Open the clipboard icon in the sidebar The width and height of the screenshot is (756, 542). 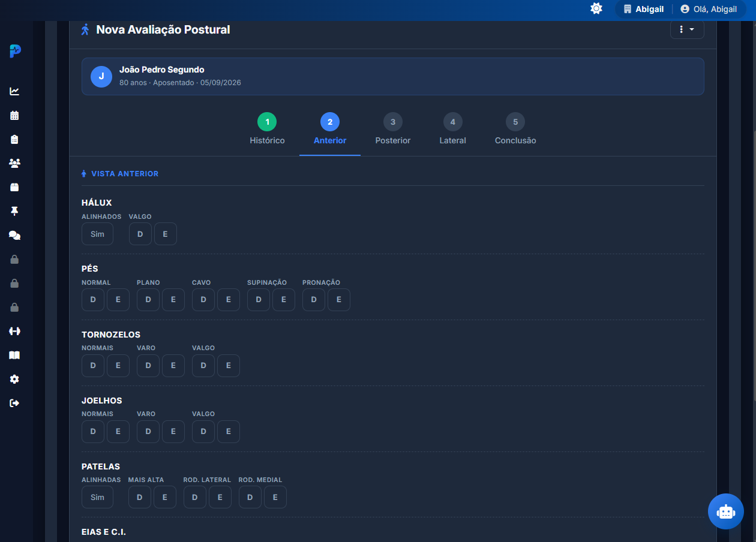14,139
